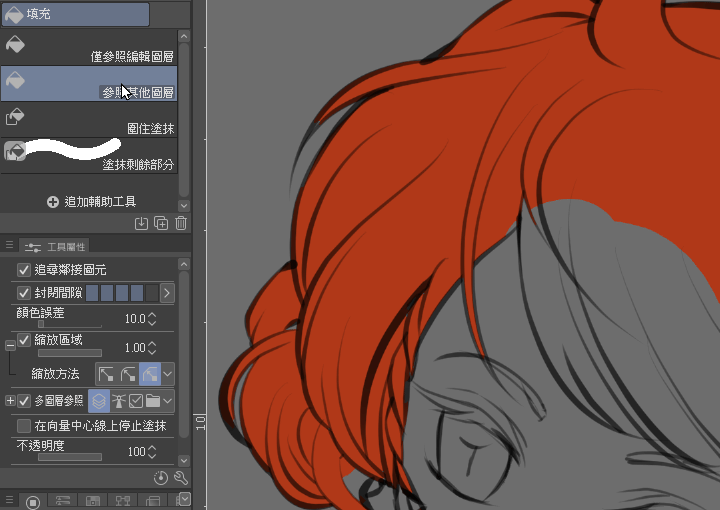Toggle the 追尋鄰接圖元 checkbox

(24, 270)
